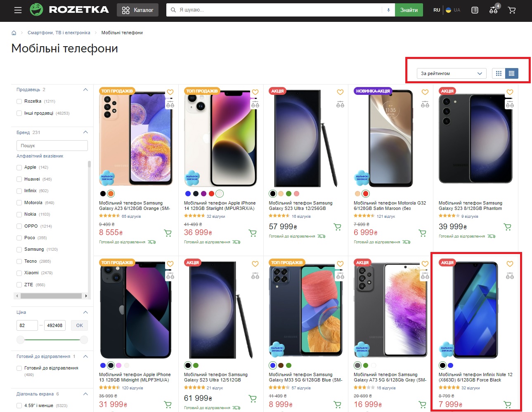Check the Apple brand filter
The height and width of the screenshot is (412, 532).
(x=19, y=167)
